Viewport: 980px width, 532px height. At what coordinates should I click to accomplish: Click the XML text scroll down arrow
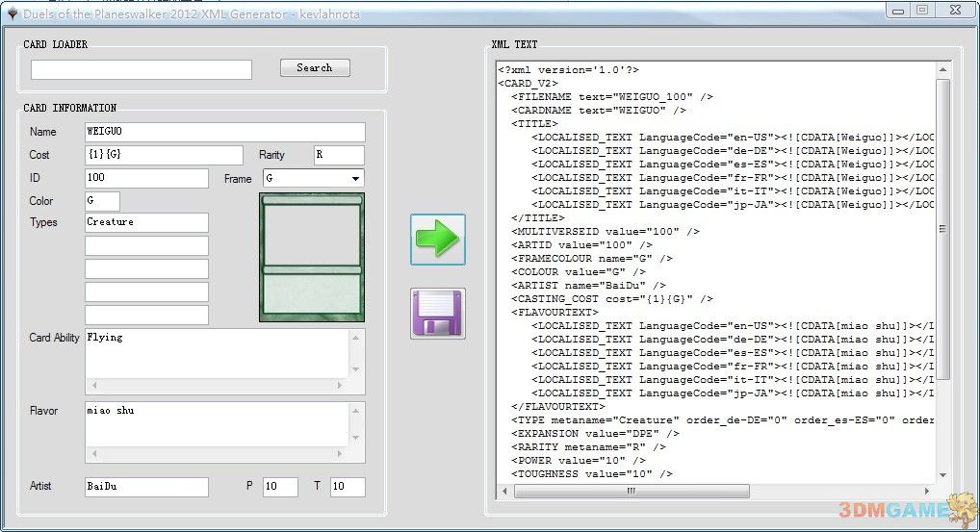[942, 476]
